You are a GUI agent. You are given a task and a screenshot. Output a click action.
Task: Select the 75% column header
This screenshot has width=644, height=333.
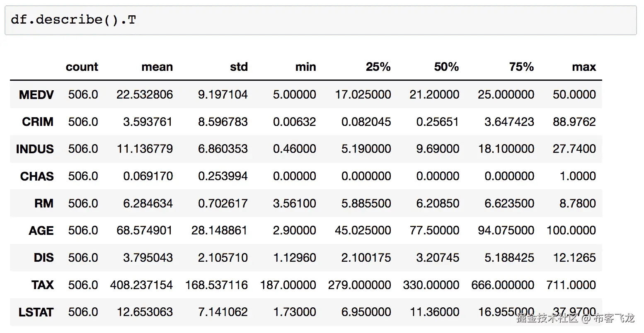pyautogui.click(x=521, y=67)
